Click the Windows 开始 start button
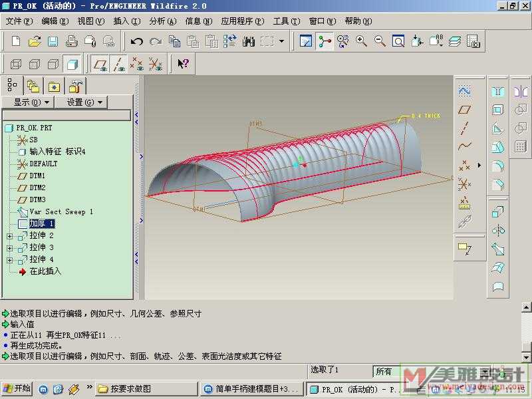The width and height of the screenshot is (532, 399). pyautogui.click(x=17, y=388)
